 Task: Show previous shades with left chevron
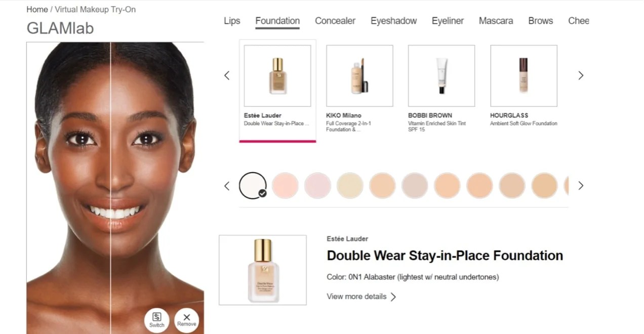(227, 186)
